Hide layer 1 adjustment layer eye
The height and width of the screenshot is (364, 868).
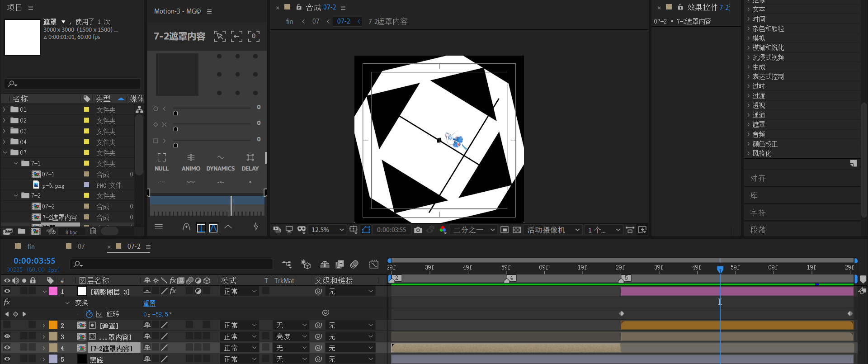tap(7, 291)
